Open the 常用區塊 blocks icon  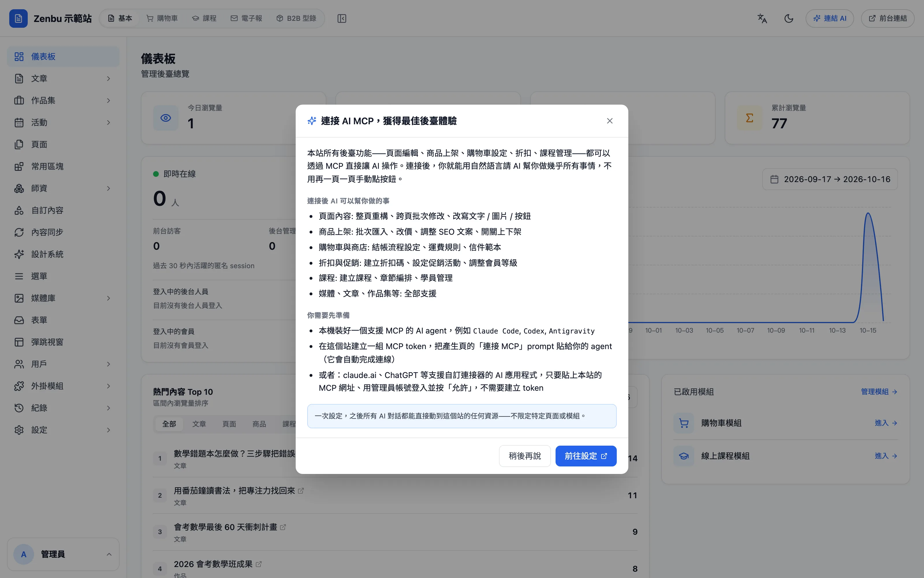19,166
